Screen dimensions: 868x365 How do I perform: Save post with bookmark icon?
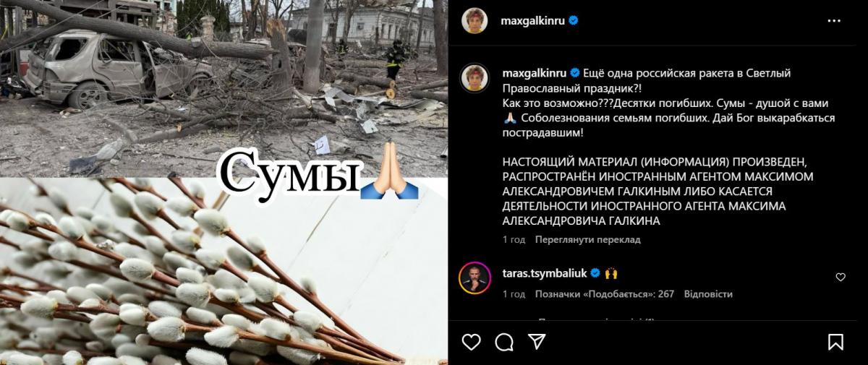835,341
